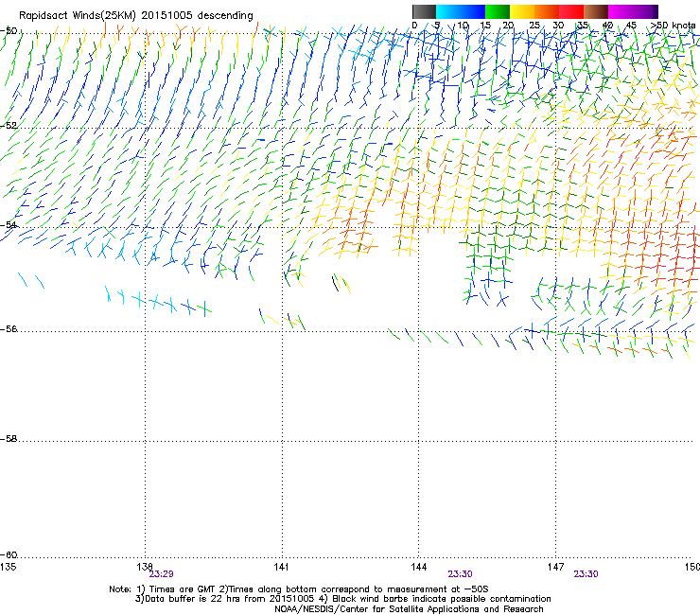Click the '0' legend scale label
700x615 pixels.
tap(414, 25)
